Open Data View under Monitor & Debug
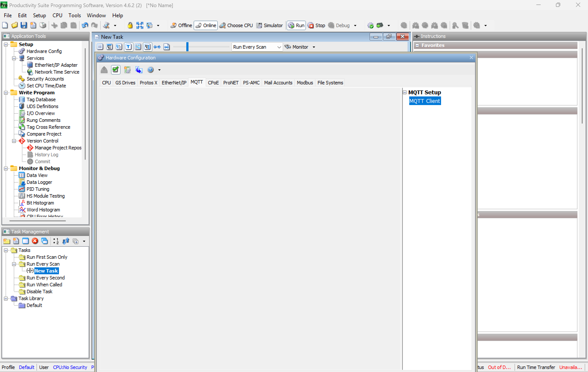The height and width of the screenshot is (372, 588). pyautogui.click(x=37, y=175)
